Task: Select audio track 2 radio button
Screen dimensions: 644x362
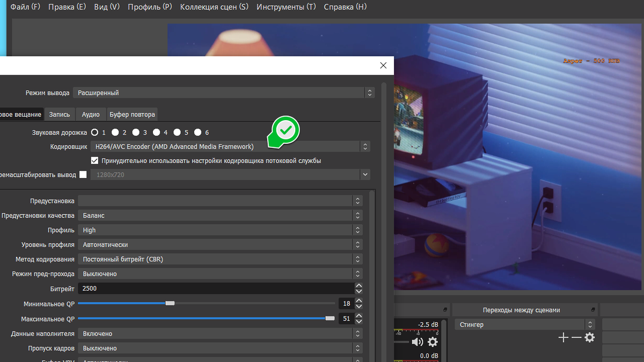Action: pos(115,132)
